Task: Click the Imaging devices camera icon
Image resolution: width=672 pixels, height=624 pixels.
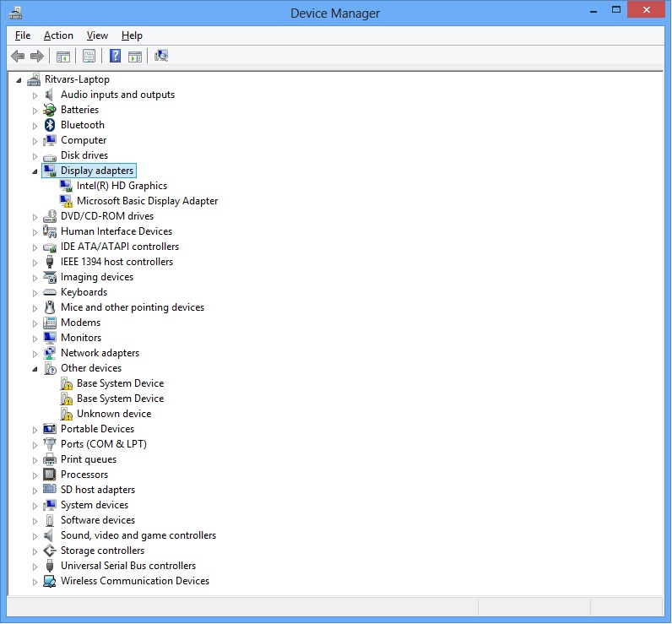Action: point(50,277)
